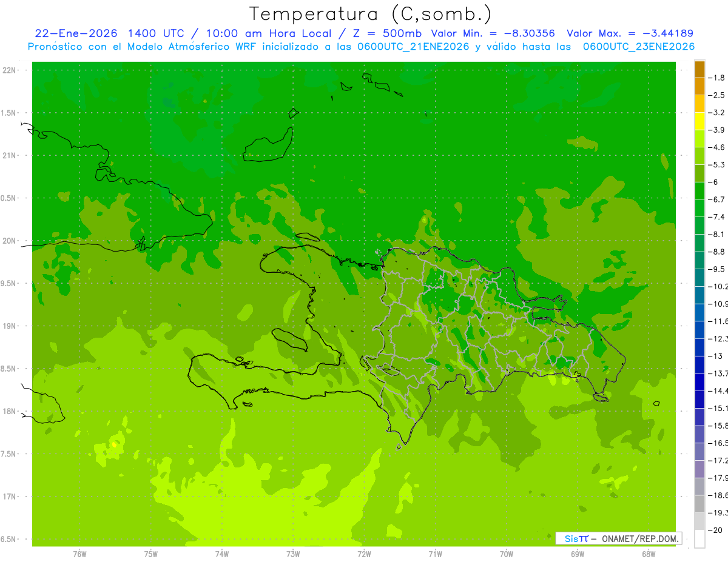This screenshot has width=728, height=562.
Task: Click the "-4.6" colorbar label
Action: [716, 147]
